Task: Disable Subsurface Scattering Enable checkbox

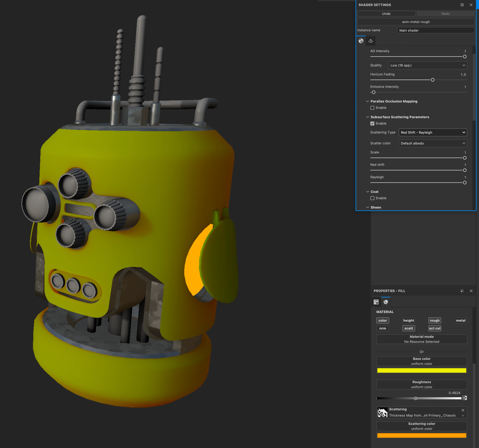Action: coord(372,123)
